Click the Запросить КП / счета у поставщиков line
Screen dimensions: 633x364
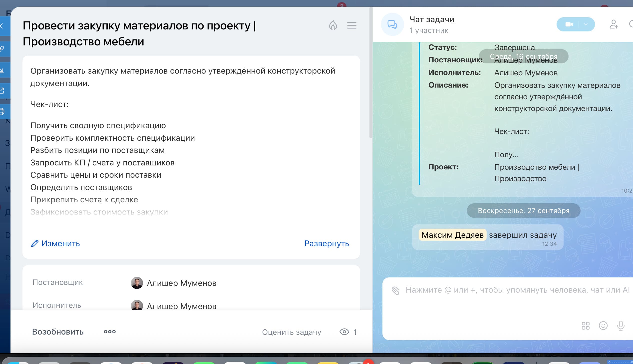click(x=102, y=163)
